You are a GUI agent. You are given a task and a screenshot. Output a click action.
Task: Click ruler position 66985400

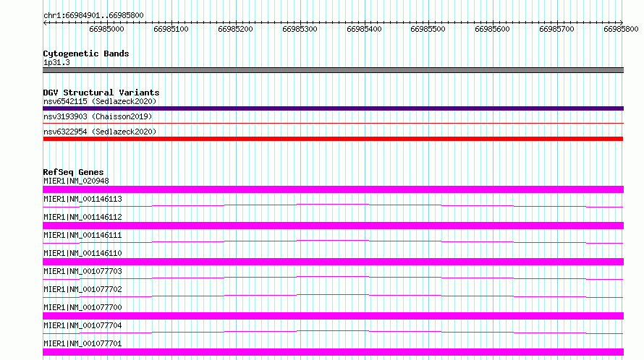[x=364, y=29]
